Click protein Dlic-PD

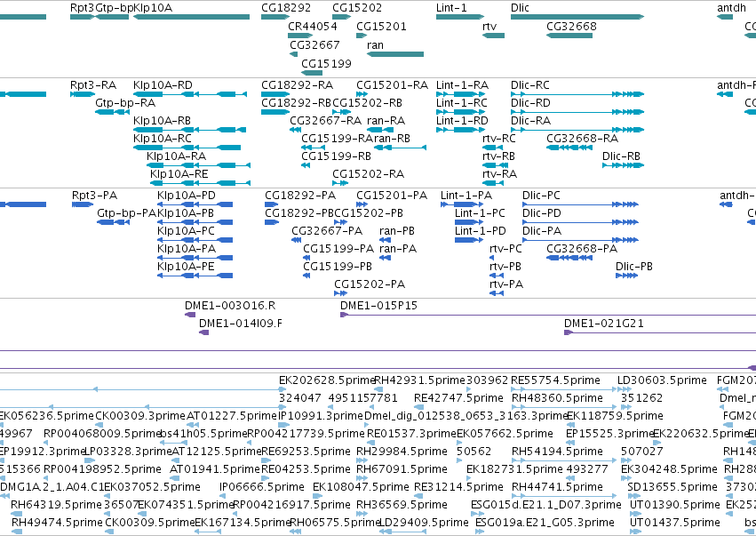(x=580, y=222)
